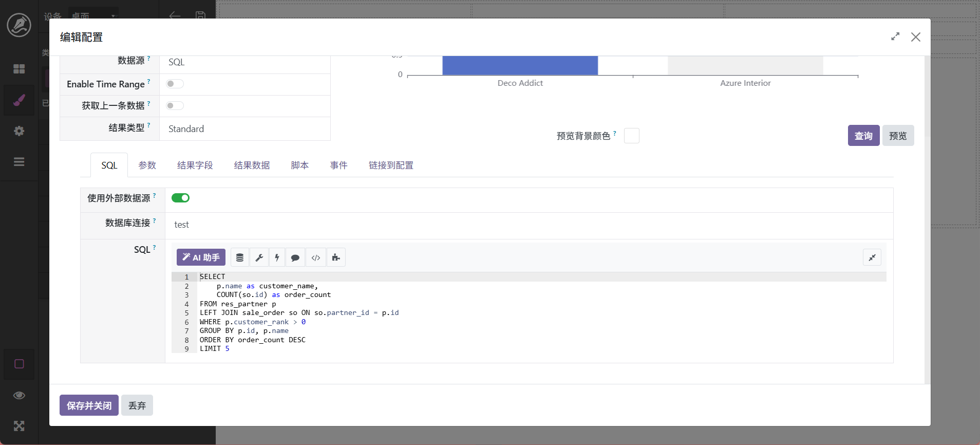Toggle the 获取上一条数据 switch
The width and height of the screenshot is (980, 445).
175,105
